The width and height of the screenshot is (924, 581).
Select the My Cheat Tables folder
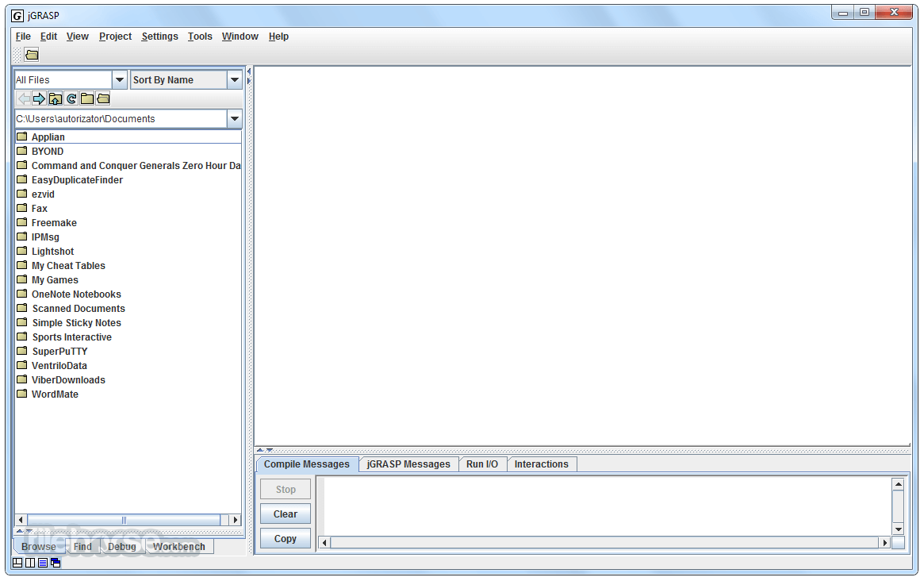(128, 265)
